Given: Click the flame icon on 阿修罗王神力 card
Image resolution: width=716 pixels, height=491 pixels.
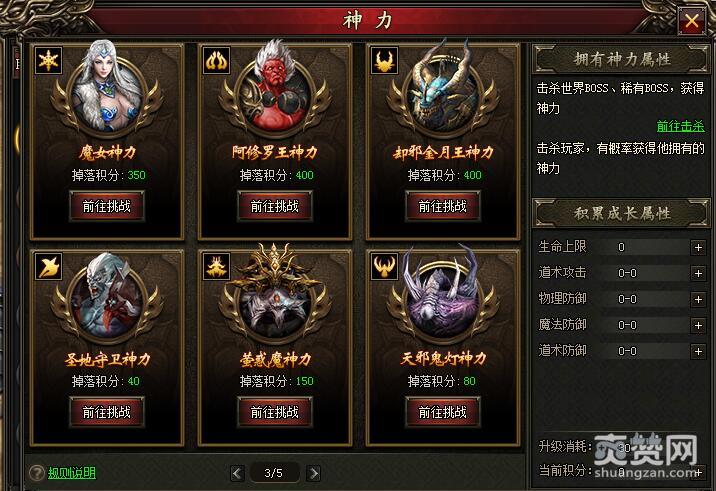Looking at the screenshot, I should pos(216,60).
